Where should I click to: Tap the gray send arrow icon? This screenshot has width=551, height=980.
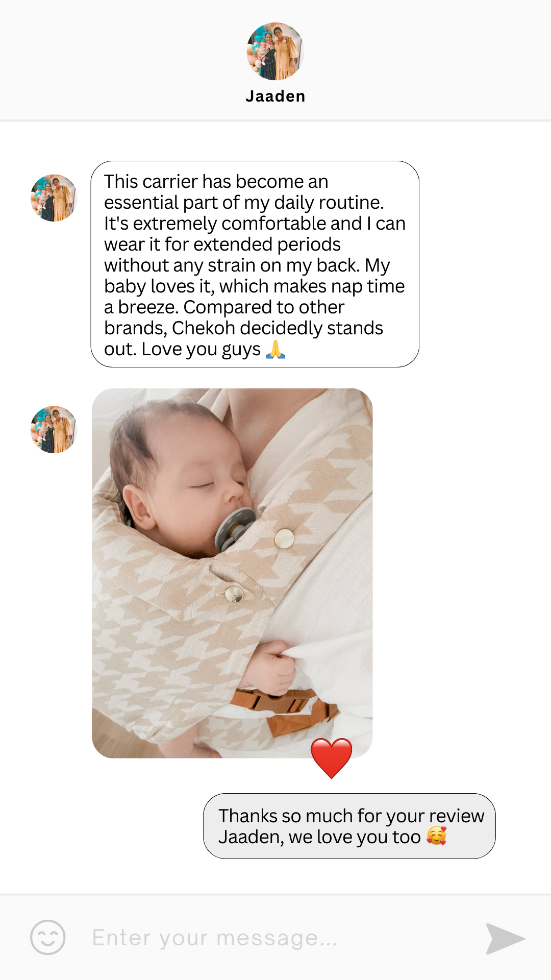click(505, 938)
